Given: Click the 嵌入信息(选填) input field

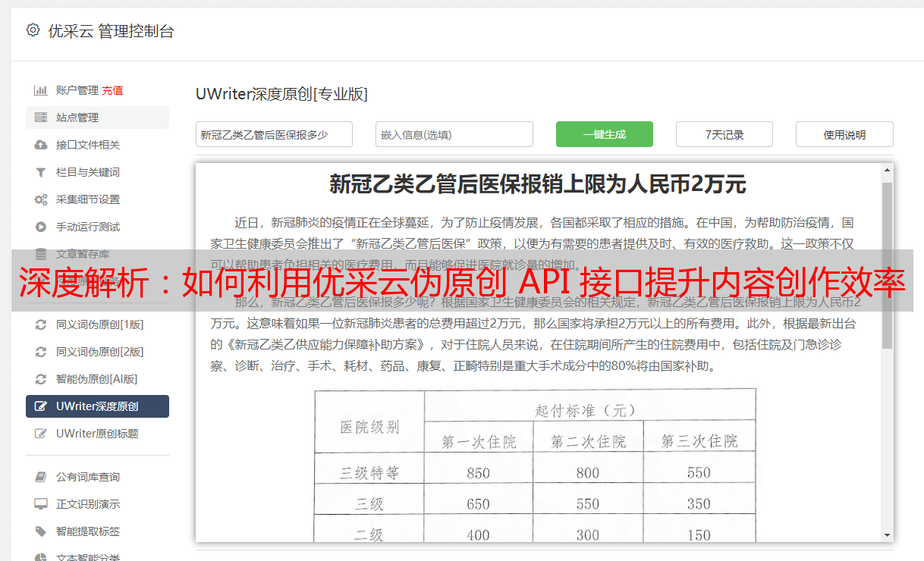Looking at the screenshot, I should pyautogui.click(x=454, y=134).
